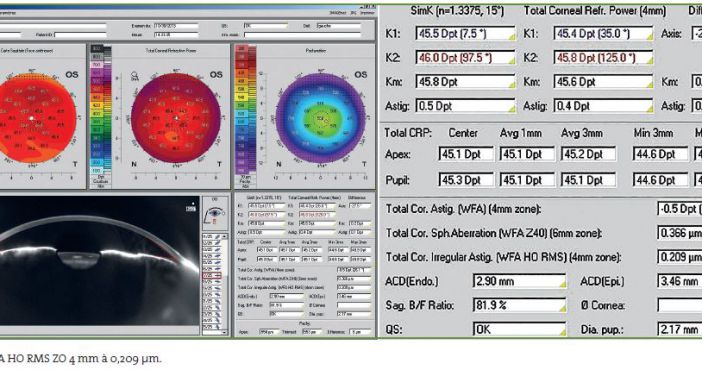Viewport: 702px width, 370px height.
Task: Open the Total Corneal Refractive Power map title selector
Action: click(x=171, y=51)
